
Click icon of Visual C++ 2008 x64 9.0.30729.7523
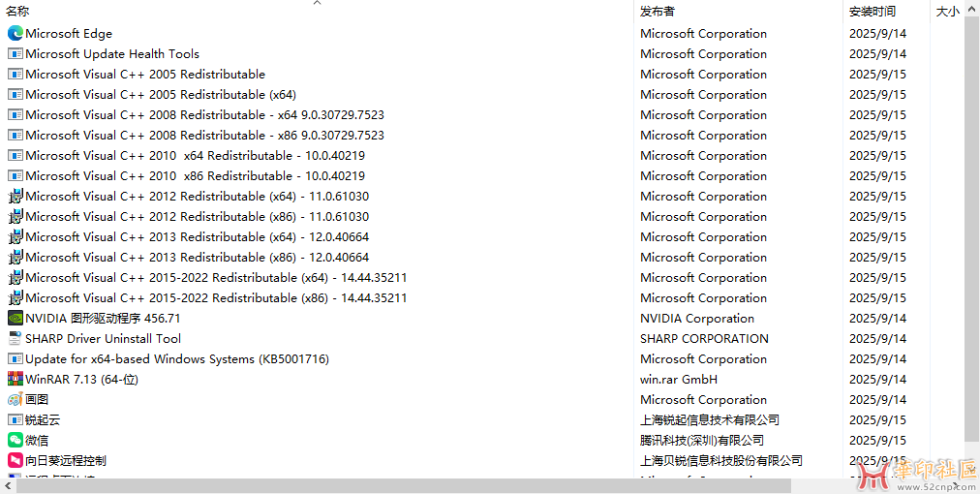pos(15,115)
